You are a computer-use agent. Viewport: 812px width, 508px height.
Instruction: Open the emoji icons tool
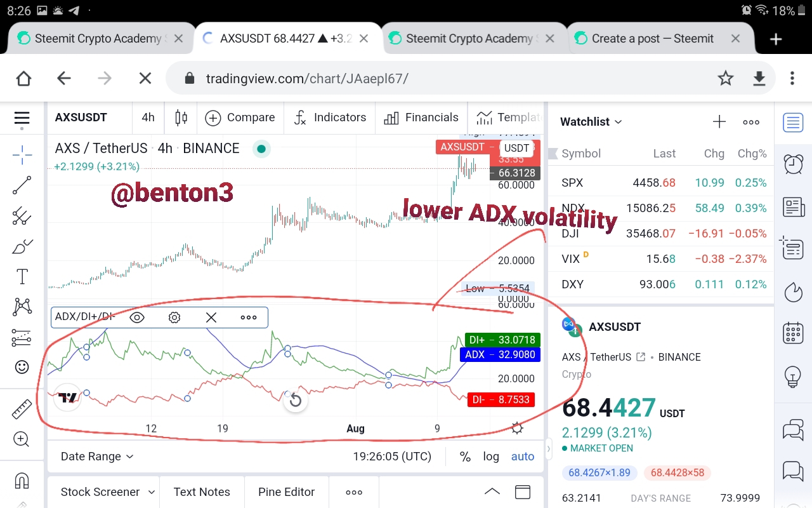click(x=22, y=367)
